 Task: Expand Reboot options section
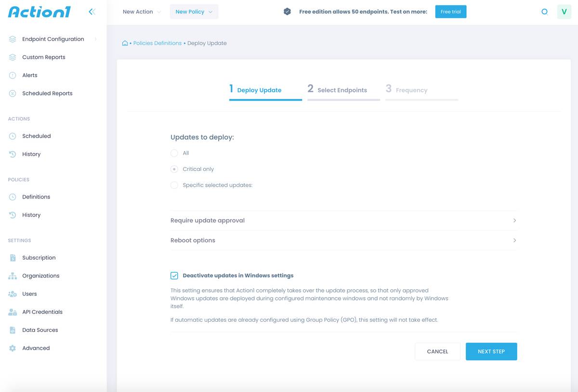[x=343, y=240]
